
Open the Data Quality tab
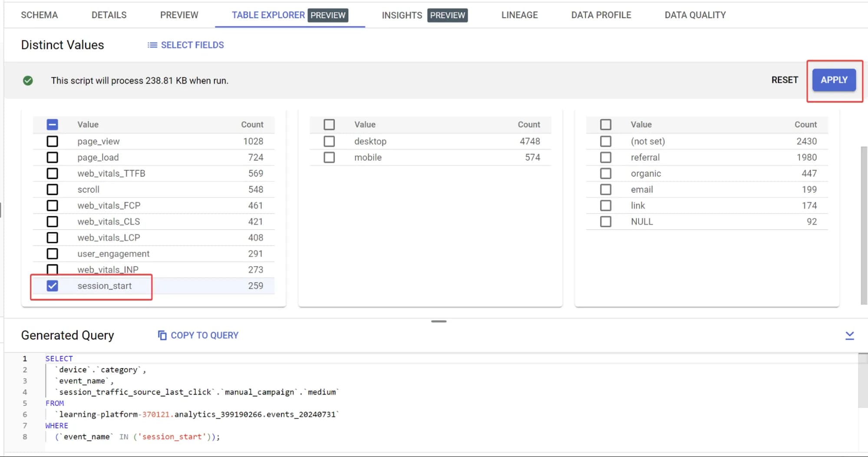point(695,15)
